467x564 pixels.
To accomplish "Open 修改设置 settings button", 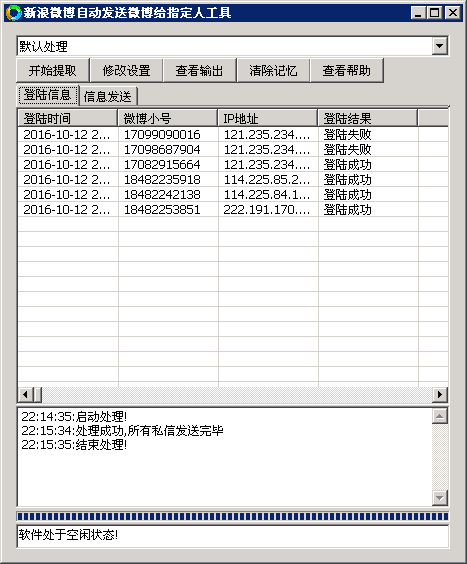I will pos(126,70).
